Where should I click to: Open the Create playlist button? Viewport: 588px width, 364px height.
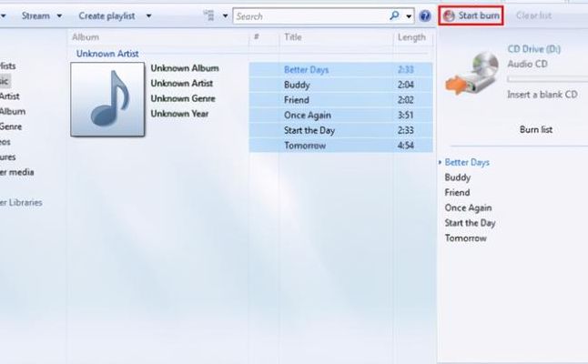click(x=106, y=15)
